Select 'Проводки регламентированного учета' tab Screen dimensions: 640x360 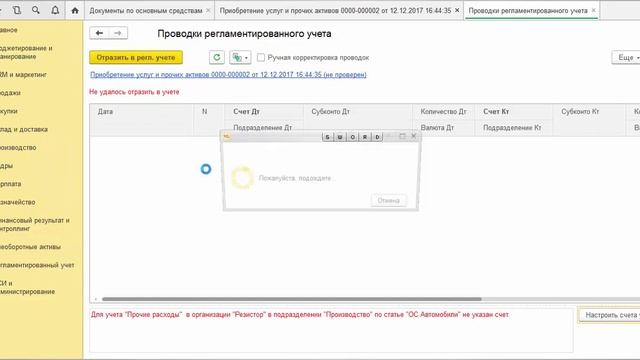point(528,11)
